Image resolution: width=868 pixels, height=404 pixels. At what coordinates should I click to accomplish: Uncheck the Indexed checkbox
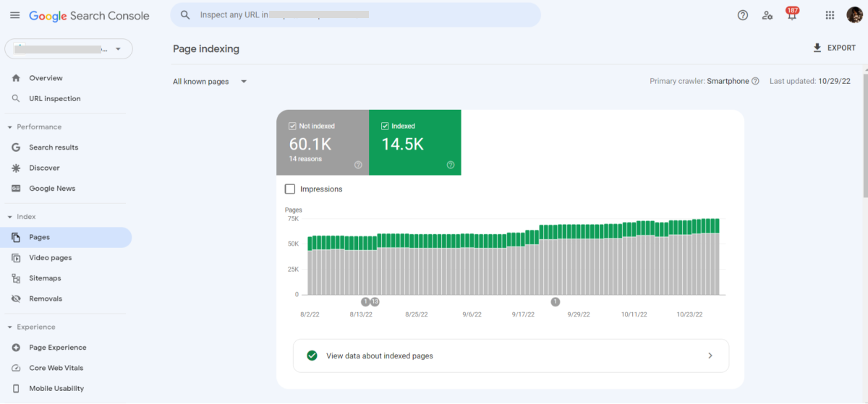point(386,126)
